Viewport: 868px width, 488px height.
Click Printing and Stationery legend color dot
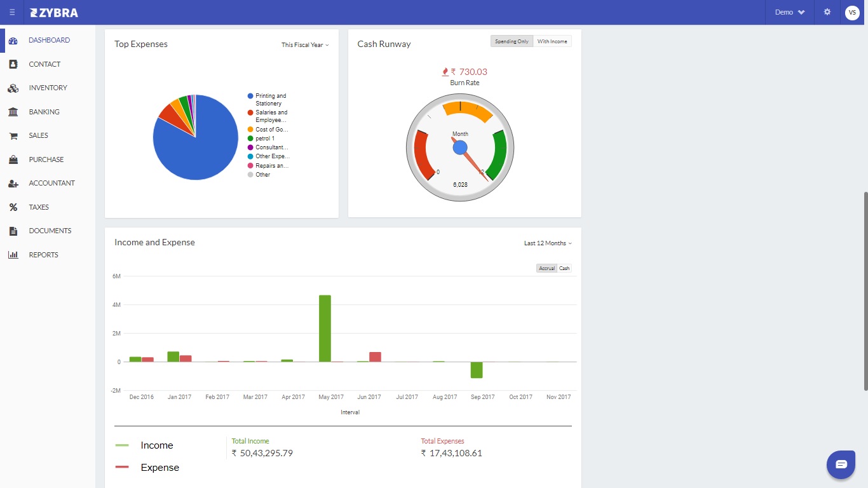[250, 96]
